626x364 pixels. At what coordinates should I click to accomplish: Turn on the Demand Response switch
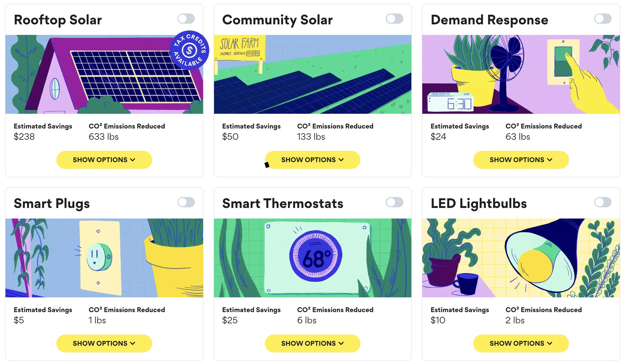603,19
